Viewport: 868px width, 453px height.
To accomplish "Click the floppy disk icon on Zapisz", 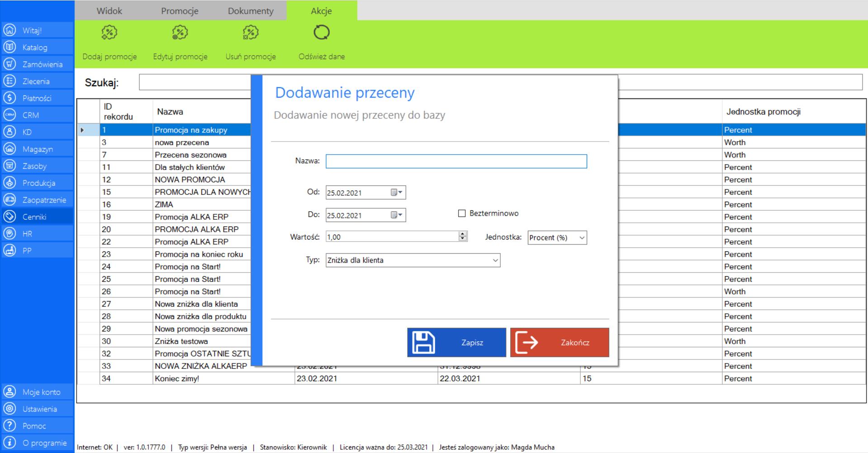I will click(423, 343).
